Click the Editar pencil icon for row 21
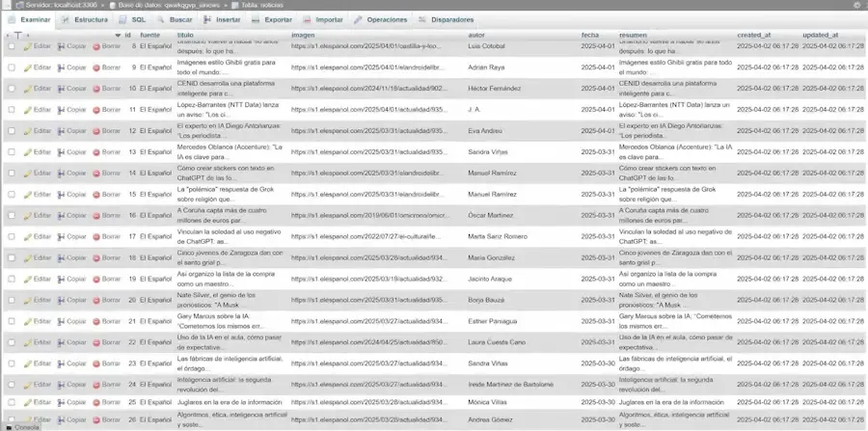The width and height of the screenshot is (868, 431). pos(28,321)
